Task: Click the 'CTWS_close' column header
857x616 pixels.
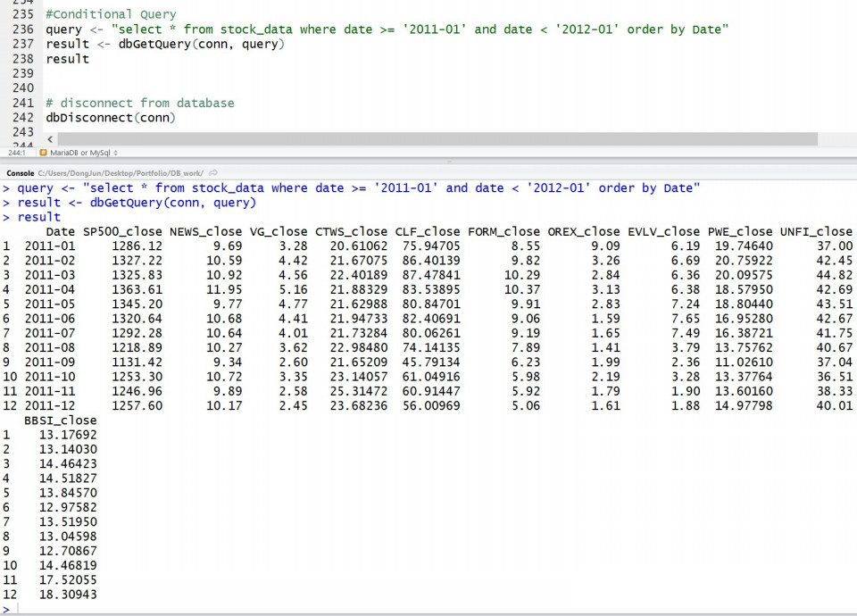Action: coord(351,232)
